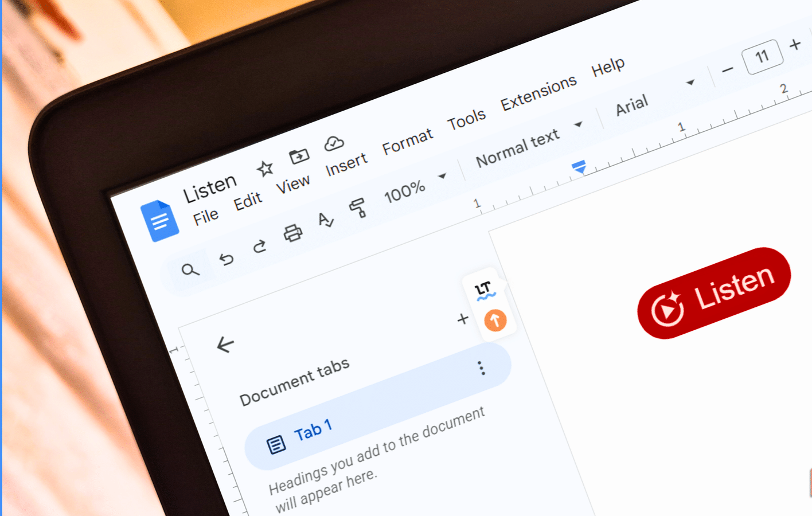Click the blue indent marker on ruler
Screen dimensions: 812x516
tap(579, 167)
